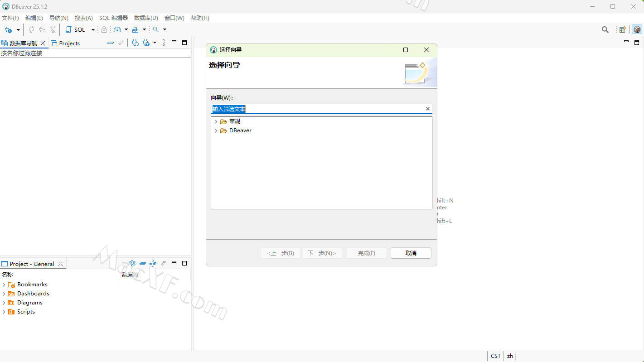Open the 编辑(E) menu

pyautogui.click(x=34, y=18)
